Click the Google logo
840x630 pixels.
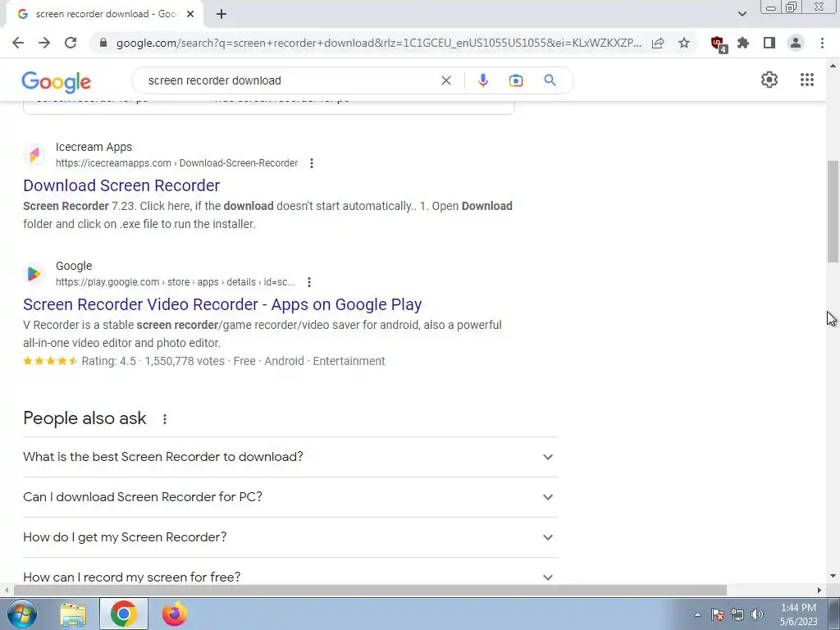(57, 82)
